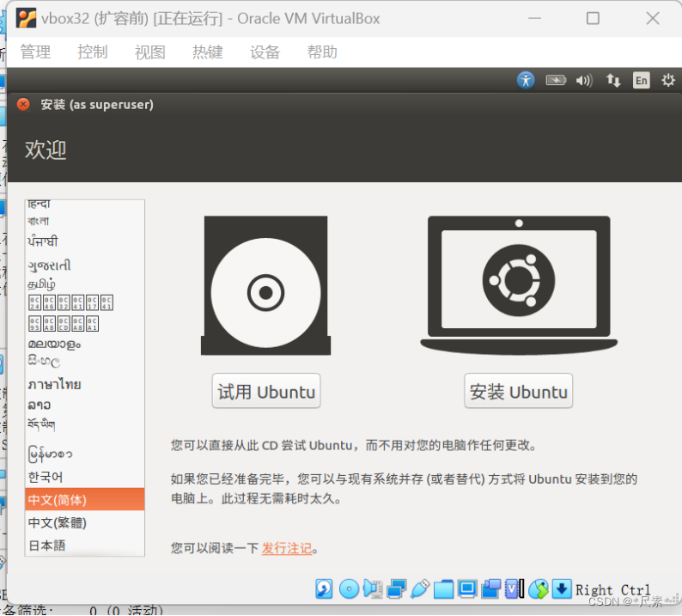Open the En keyboard input indicator
Image resolution: width=682 pixels, height=616 pixels.
pyautogui.click(x=641, y=80)
